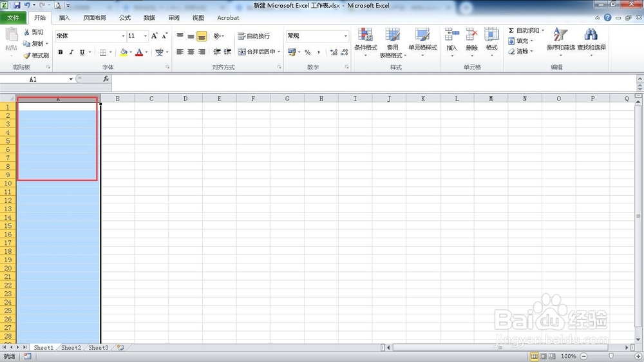Align text left
Screen dimensions: 644x362
tap(180, 52)
